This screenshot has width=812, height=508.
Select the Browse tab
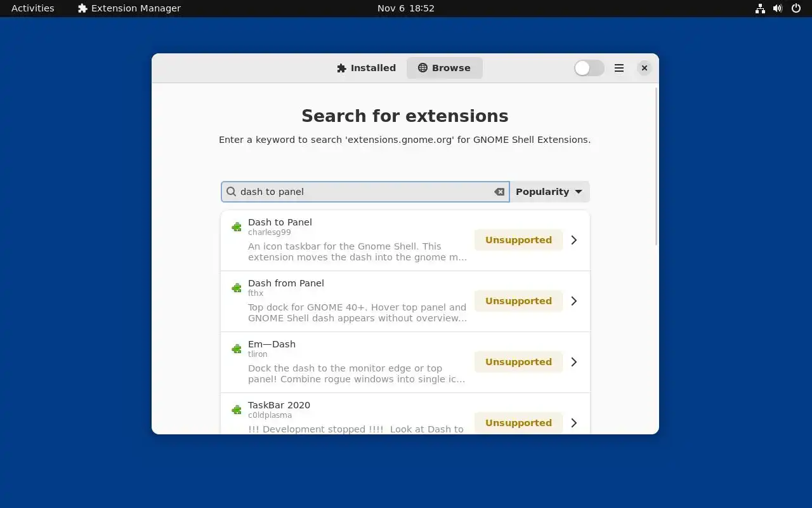[445, 68]
